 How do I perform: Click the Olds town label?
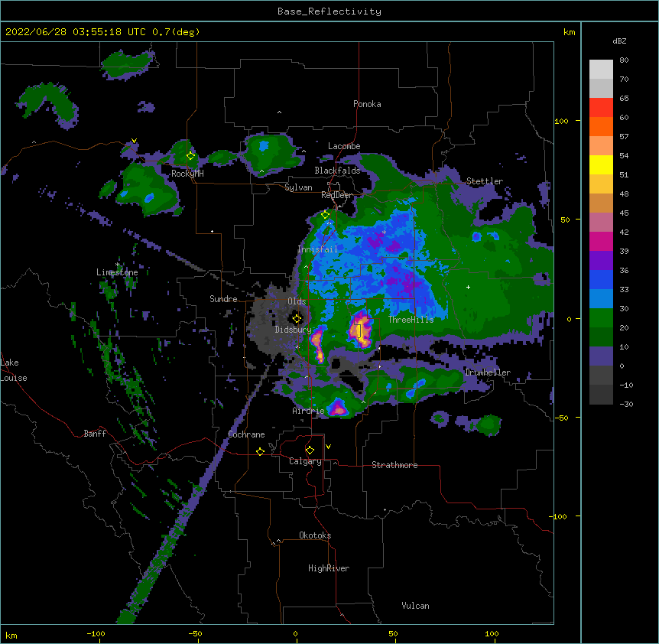[x=297, y=301]
